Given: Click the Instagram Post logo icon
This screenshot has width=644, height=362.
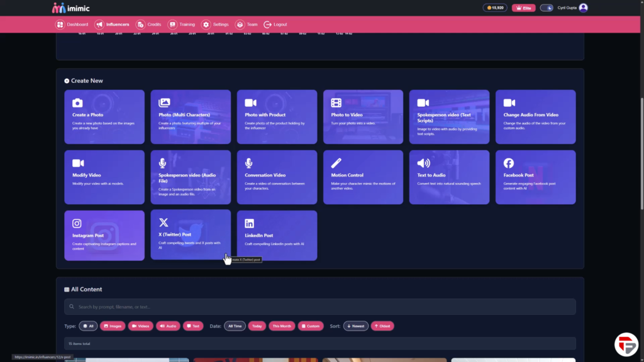Looking at the screenshot, I should pos(77,224).
